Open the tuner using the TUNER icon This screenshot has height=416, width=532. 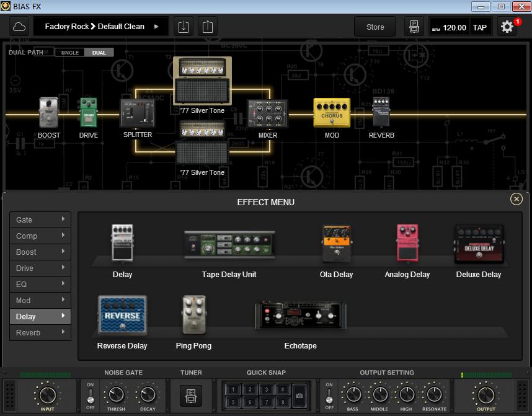(191, 396)
